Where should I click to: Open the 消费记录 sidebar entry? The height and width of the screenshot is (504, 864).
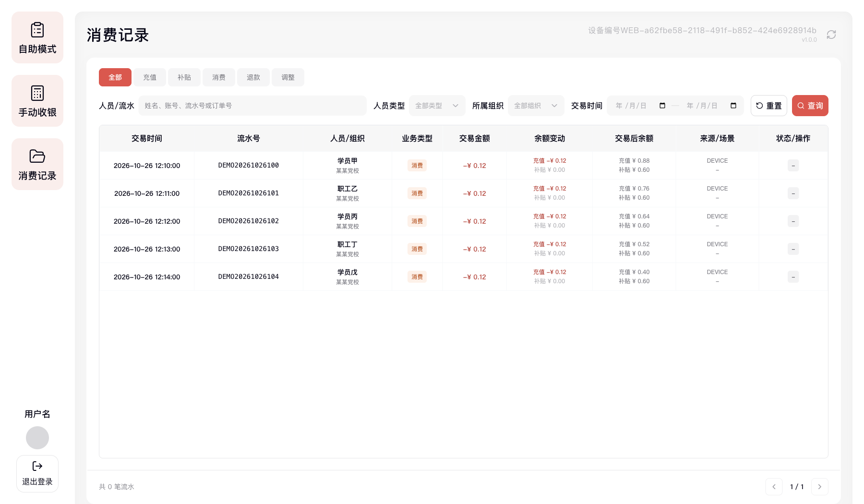[x=37, y=164]
